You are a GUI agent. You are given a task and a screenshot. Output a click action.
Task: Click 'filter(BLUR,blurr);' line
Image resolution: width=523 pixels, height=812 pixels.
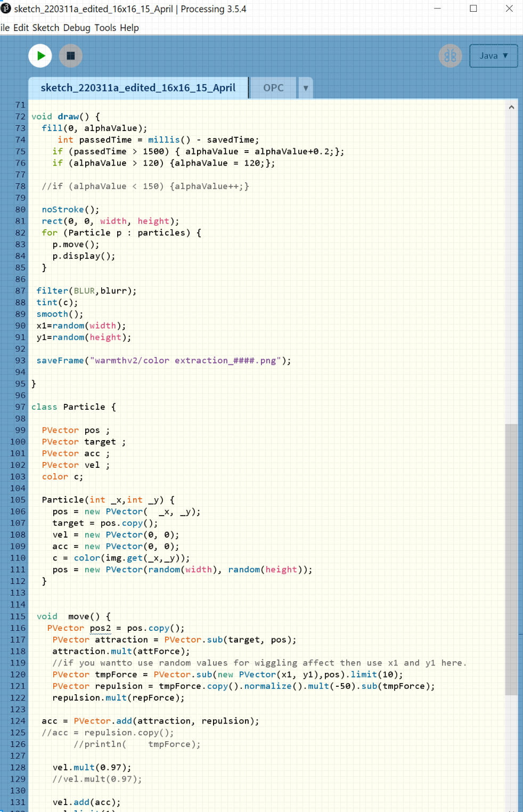click(86, 291)
